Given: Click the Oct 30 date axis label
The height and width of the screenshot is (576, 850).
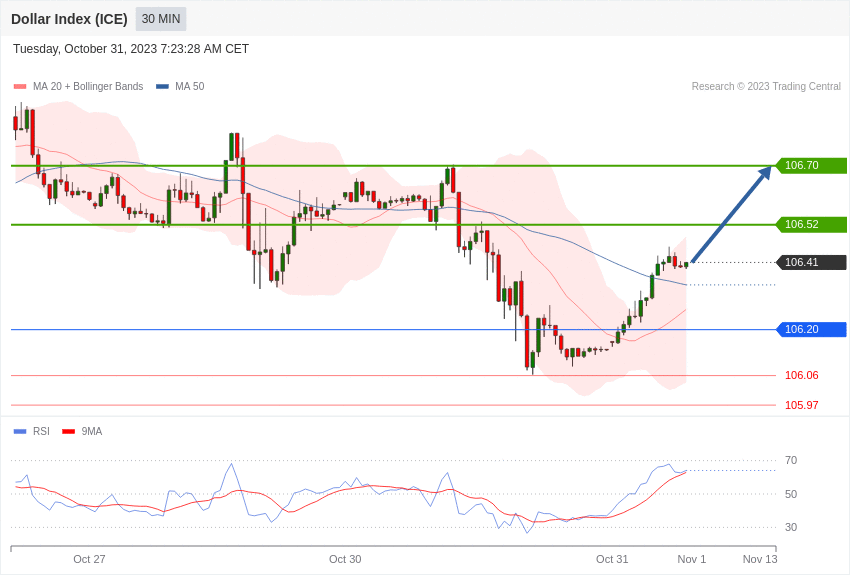Looking at the screenshot, I should click(345, 559).
